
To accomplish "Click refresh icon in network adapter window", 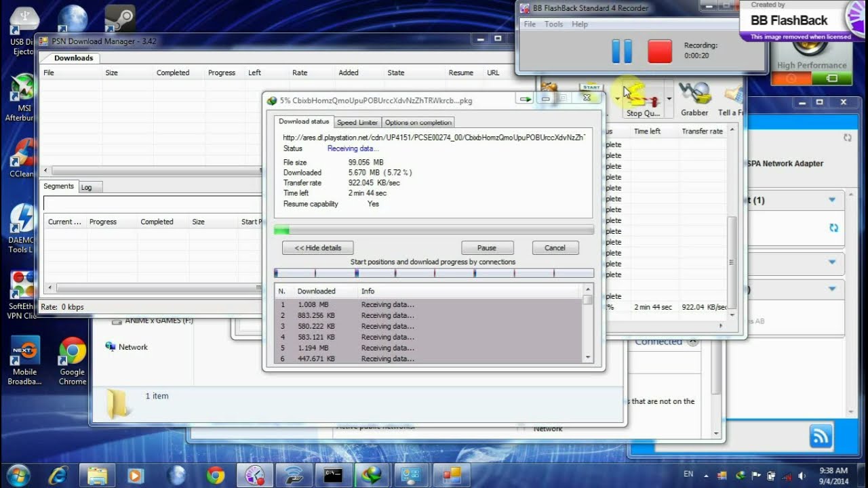I will click(x=847, y=138).
